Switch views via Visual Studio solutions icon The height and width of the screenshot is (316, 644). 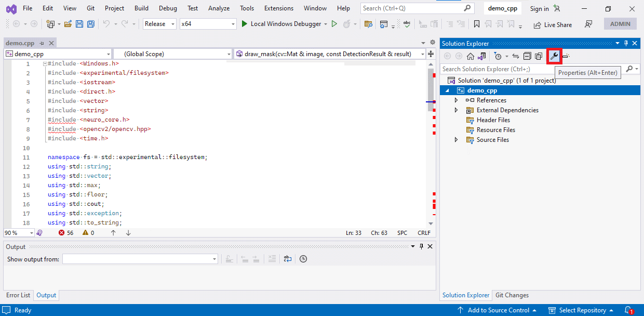[482, 56]
